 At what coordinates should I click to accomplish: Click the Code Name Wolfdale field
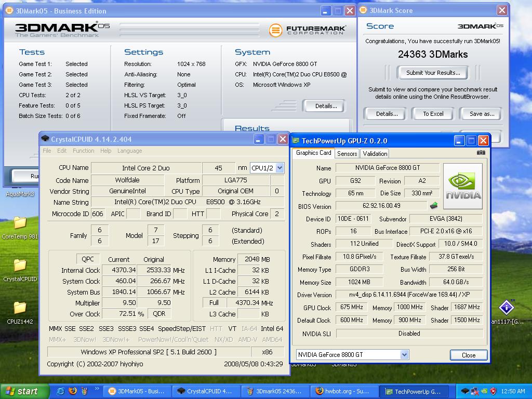pos(127,180)
